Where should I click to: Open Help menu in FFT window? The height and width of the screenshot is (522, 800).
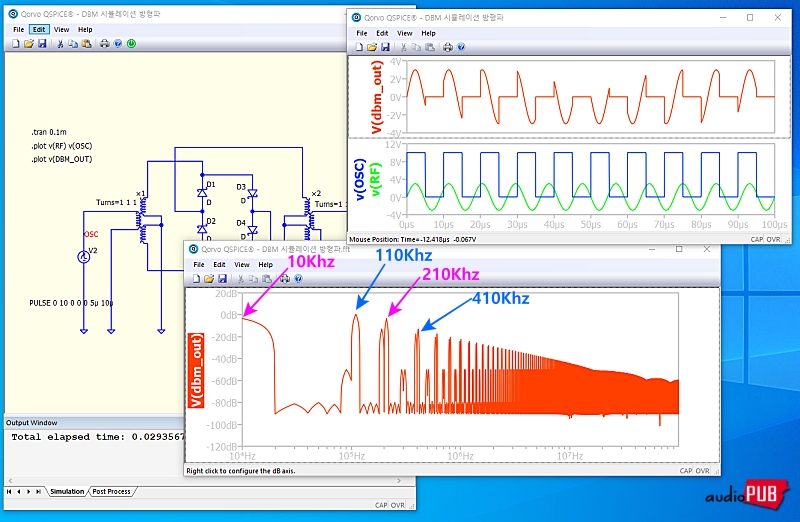pos(265,265)
